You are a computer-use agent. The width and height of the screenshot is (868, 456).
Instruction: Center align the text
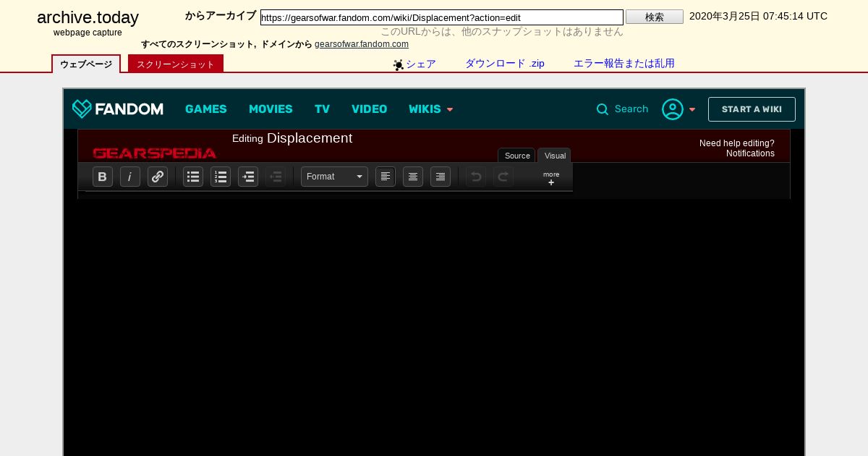point(413,177)
